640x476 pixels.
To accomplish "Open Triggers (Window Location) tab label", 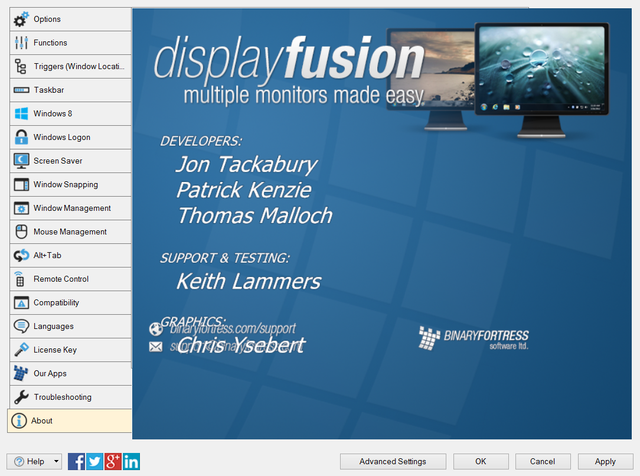I will (x=79, y=66).
